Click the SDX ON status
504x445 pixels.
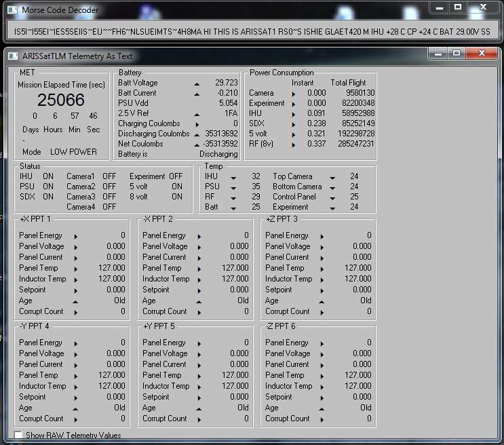48,197
